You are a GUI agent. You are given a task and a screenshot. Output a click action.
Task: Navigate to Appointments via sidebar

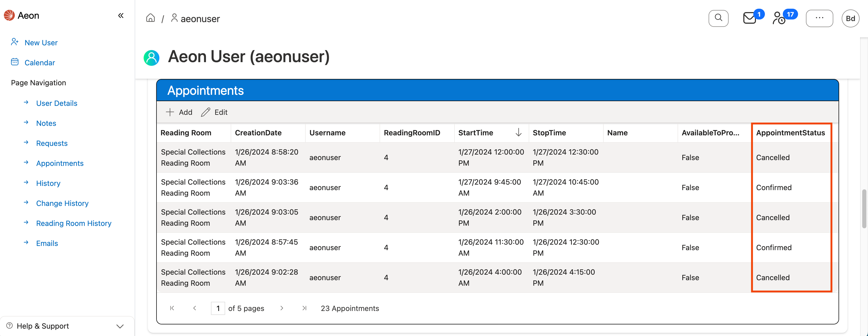tap(60, 163)
